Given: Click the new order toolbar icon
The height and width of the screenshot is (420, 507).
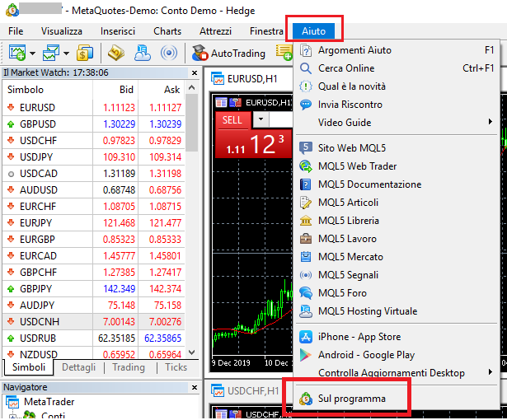Looking at the screenshot, I should point(284,53).
